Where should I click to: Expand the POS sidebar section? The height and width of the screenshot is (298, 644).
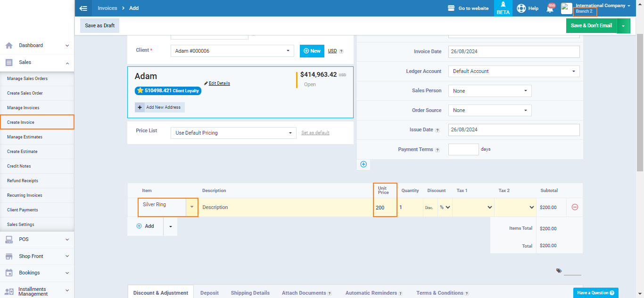click(37, 239)
